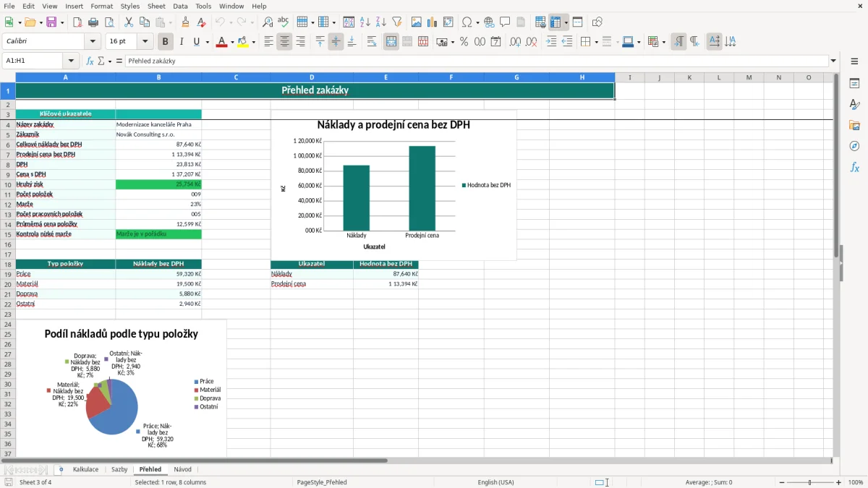Image resolution: width=868 pixels, height=488 pixels.
Task: Click the Merge and Center Cells icon
Action: [x=391, y=42]
